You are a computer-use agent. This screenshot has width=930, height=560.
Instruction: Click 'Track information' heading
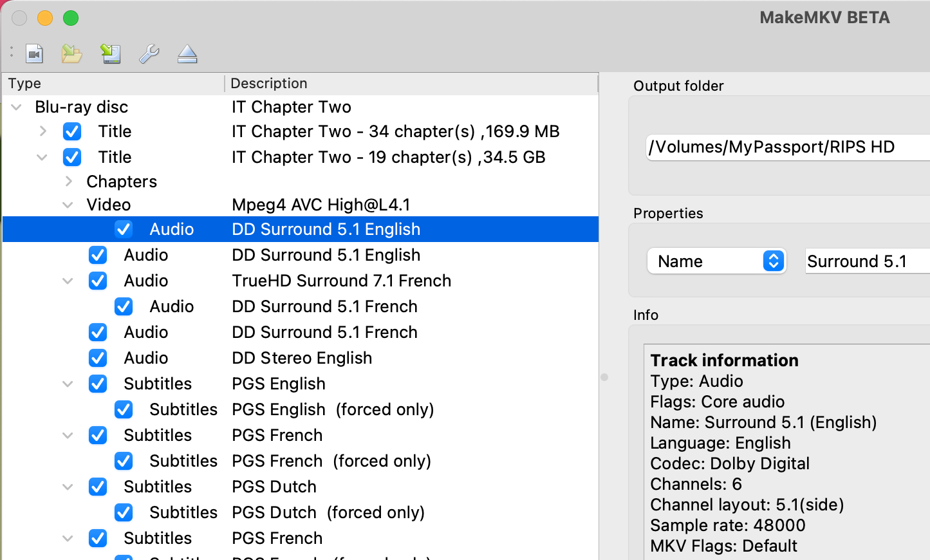point(725,360)
